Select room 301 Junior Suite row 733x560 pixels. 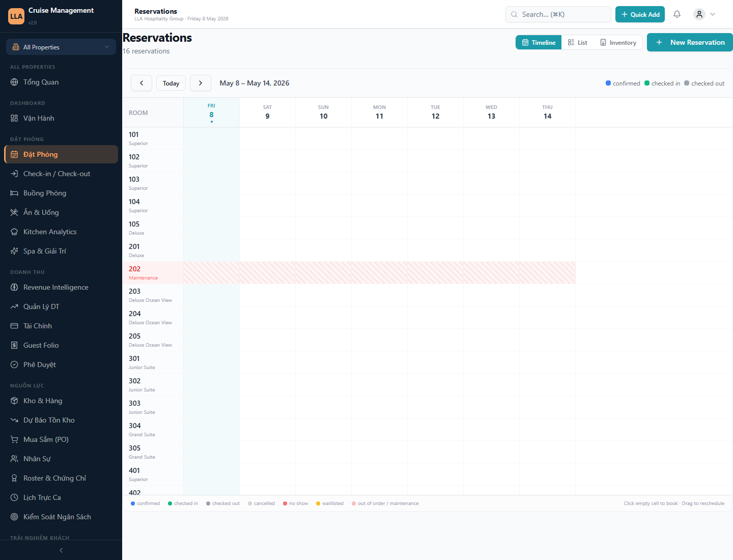153,362
